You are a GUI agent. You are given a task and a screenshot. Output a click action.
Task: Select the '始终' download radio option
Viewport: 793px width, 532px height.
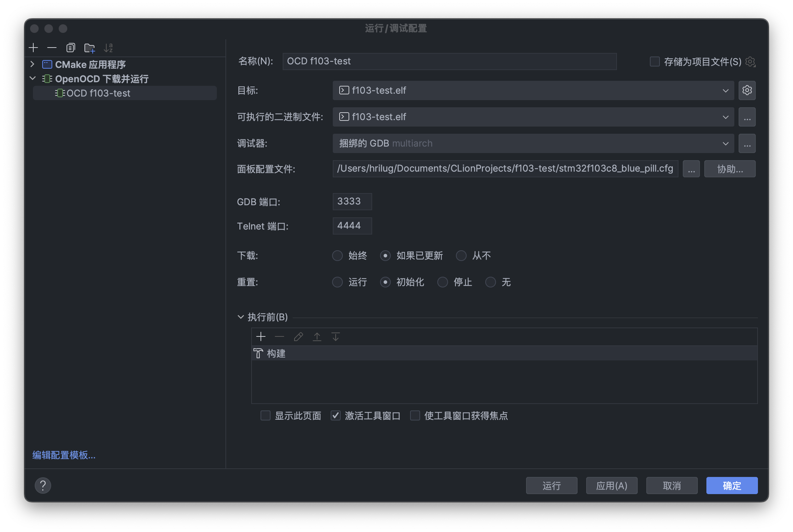[337, 256]
